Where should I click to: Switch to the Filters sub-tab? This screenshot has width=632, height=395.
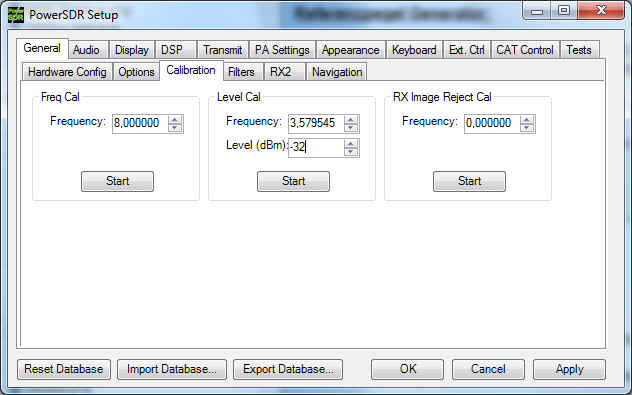point(241,72)
